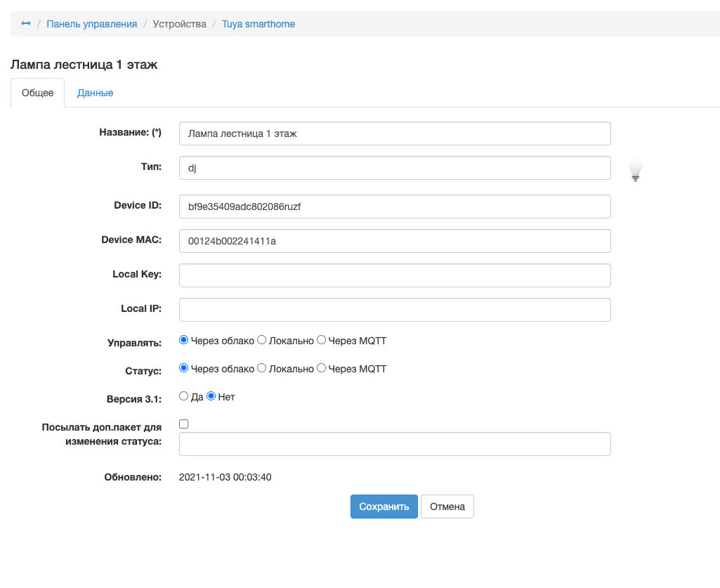Select Локально for the Управлять option
This screenshot has width=720, height=588.
[261, 340]
